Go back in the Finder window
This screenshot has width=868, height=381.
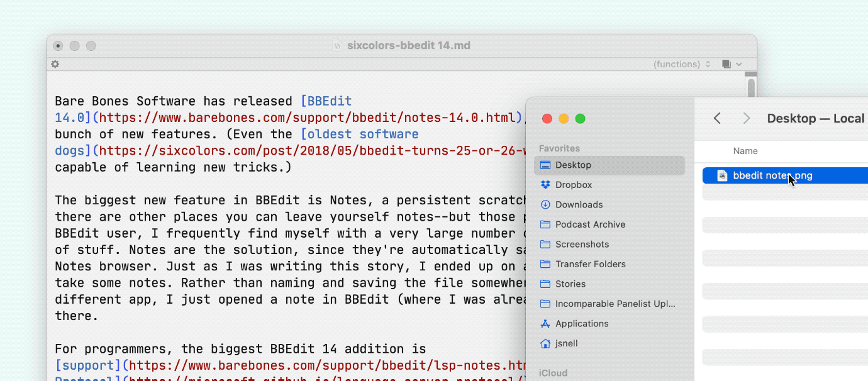pos(717,118)
